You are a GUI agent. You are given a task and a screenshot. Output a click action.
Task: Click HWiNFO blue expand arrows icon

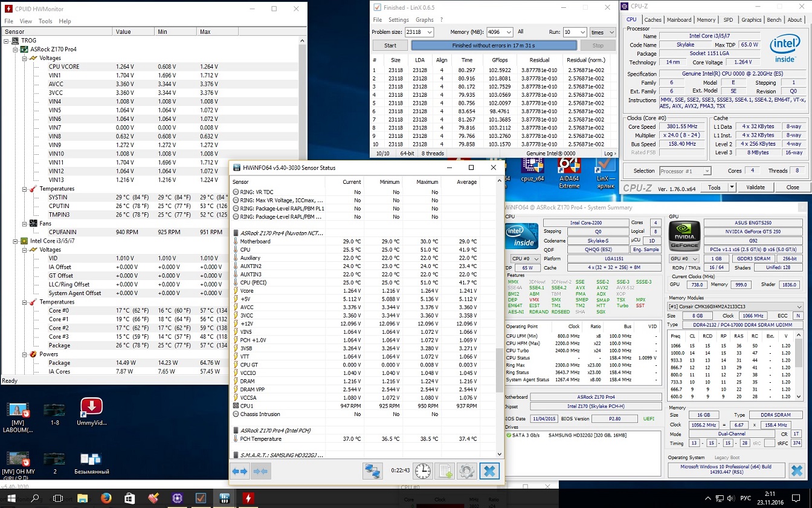pos(240,471)
